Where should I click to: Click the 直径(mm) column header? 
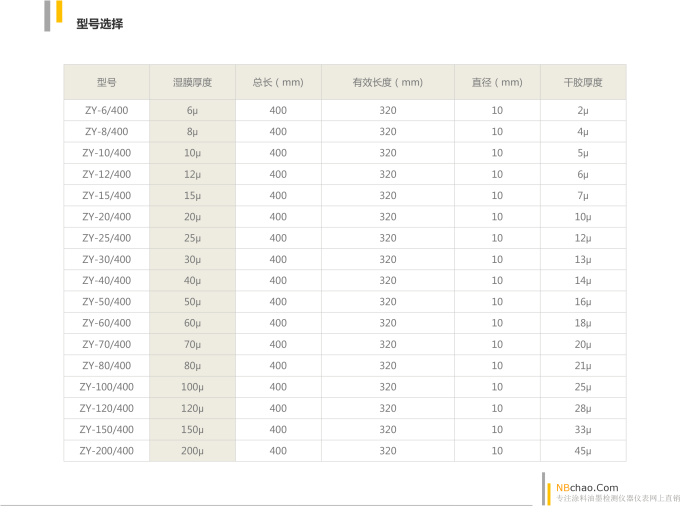[x=497, y=82]
